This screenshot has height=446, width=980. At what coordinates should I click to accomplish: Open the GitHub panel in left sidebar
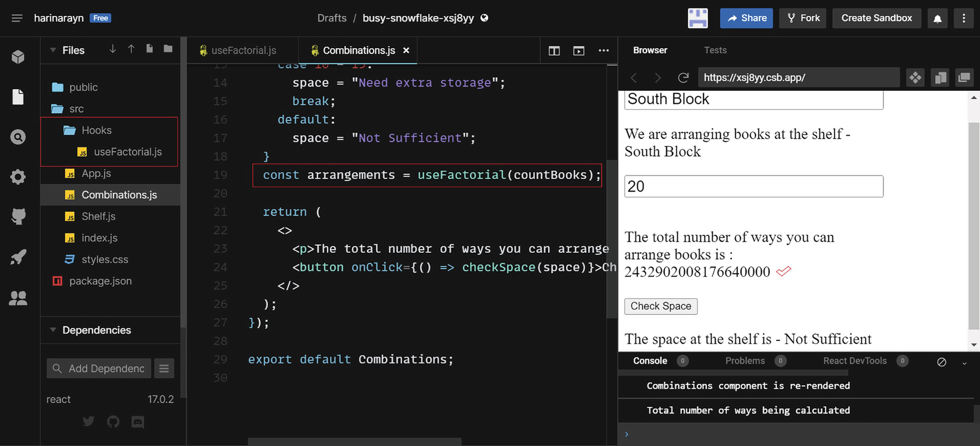tap(18, 216)
